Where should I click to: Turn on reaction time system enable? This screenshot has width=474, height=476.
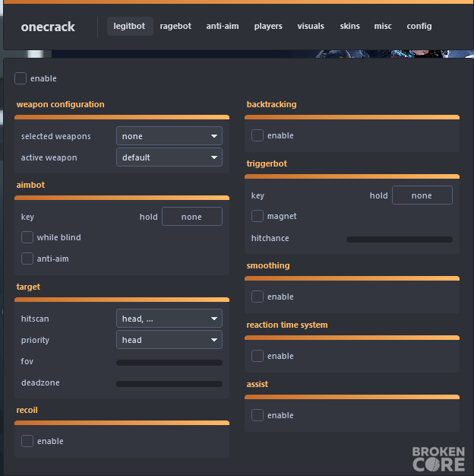(258, 356)
